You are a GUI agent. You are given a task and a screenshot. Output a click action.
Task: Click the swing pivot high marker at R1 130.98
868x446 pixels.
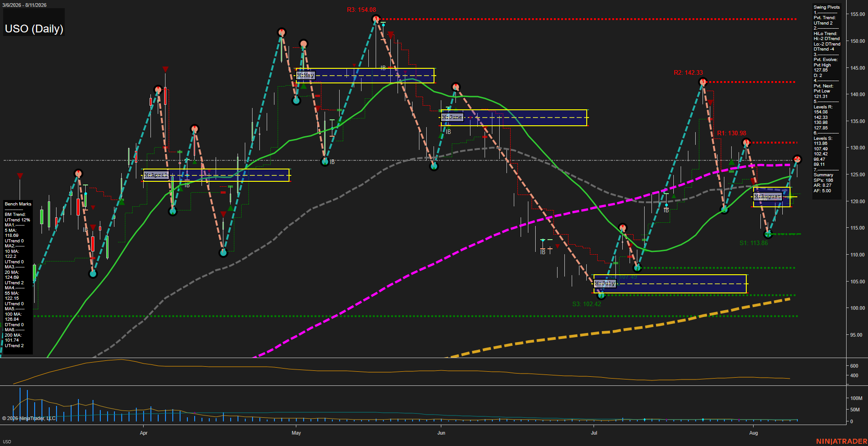pos(746,143)
